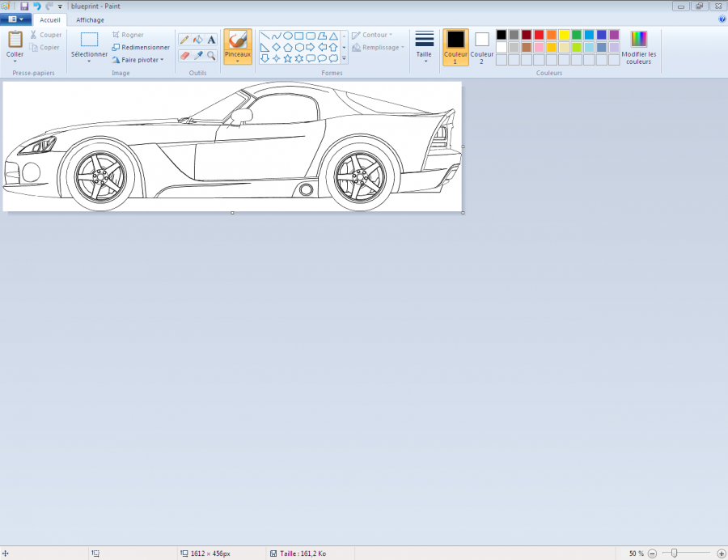Choose the Text tool
The height and width of the screenshot is (560, 728).
pos(211,40)
